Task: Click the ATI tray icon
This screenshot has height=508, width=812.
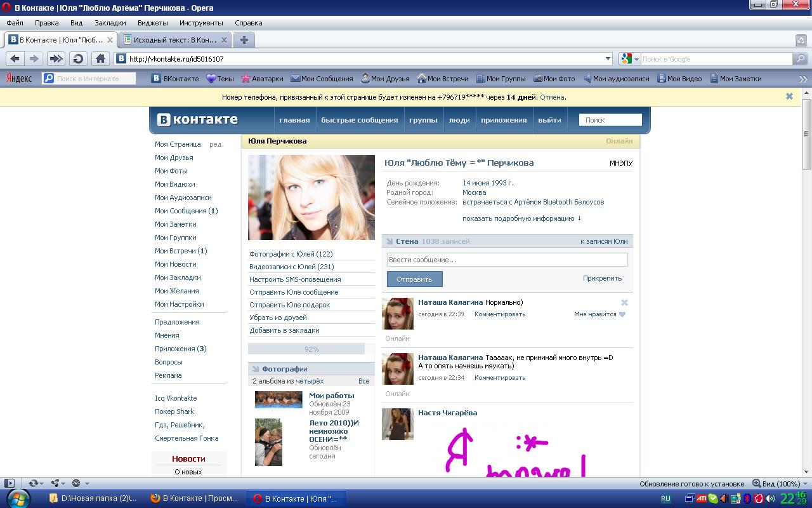Action: [x=701, y=498]
